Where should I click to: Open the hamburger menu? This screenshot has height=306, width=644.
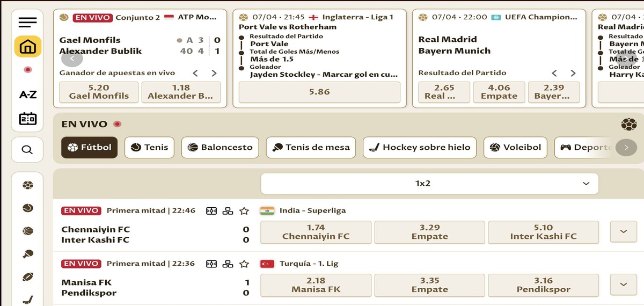[27, 23]
